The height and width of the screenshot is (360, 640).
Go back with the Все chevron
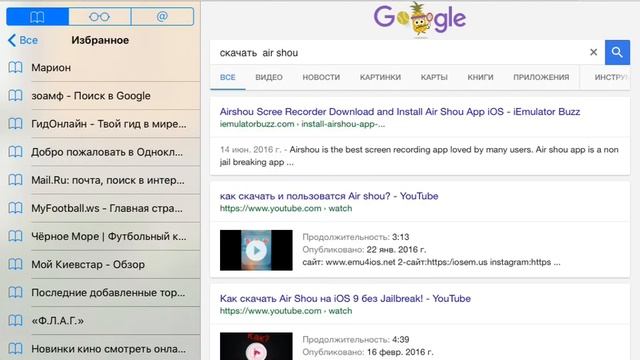pos(23,40)
